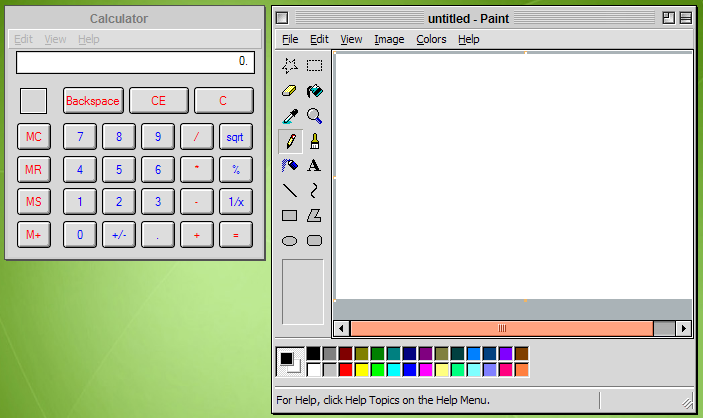Click the Calculator display field
703x418 pixels.
135,62
